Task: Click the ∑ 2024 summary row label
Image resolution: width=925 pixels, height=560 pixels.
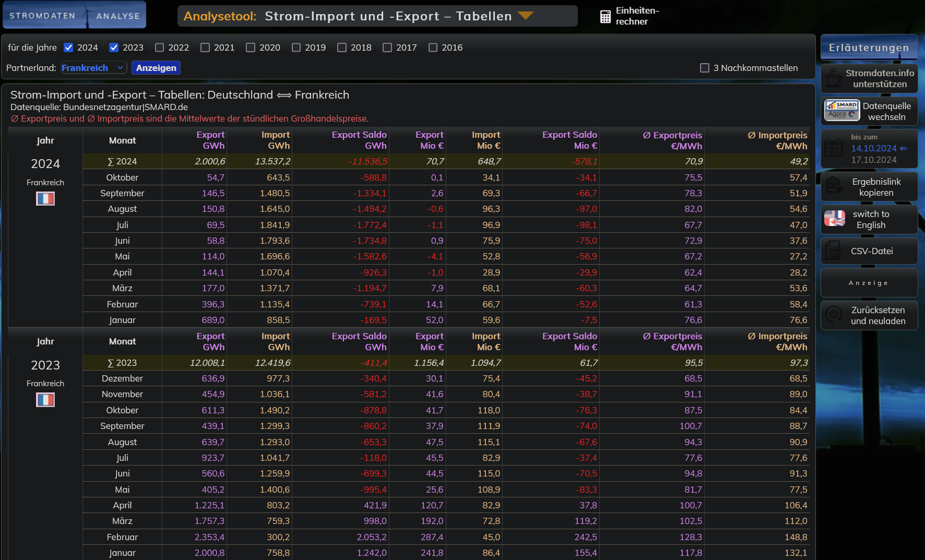Action: (x=122, y=161)
